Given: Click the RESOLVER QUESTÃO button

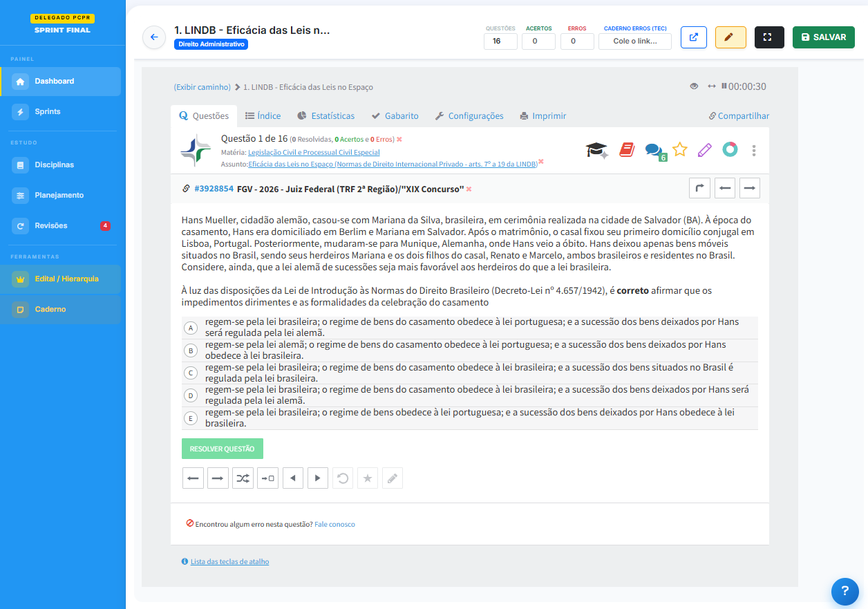Looking at the screenshot, I should point(223,449).
